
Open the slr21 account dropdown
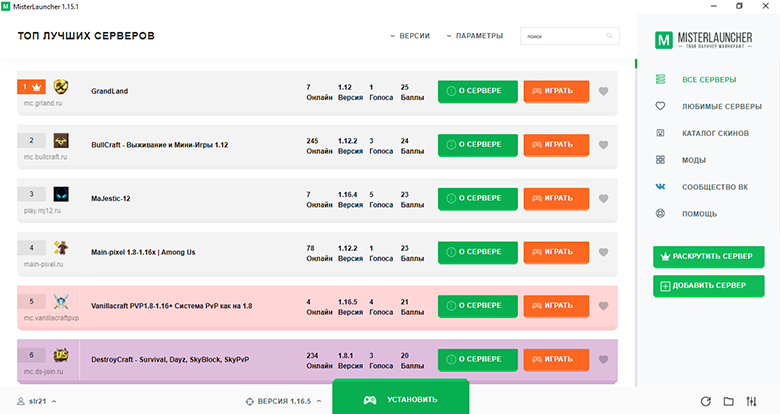pos(37,401)
